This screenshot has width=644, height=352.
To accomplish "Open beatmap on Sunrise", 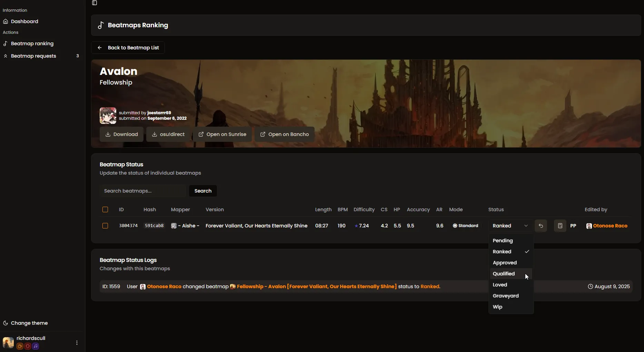I will pyautogui.click(x=222, y=134).
